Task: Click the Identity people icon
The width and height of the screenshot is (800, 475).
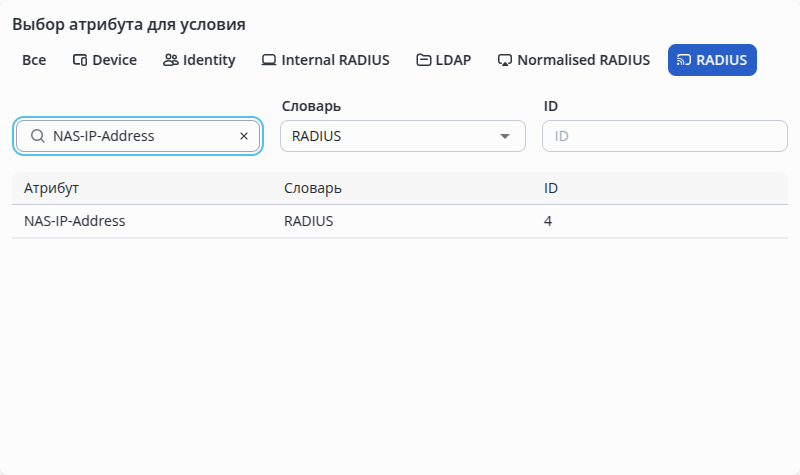Action: (x=170, y=60)
